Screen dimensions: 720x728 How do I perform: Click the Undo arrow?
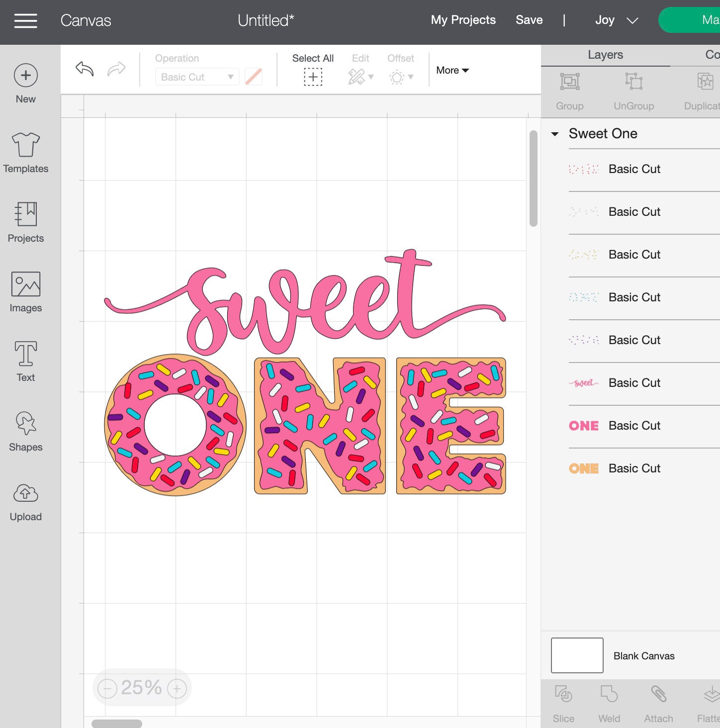pos(84,69)
